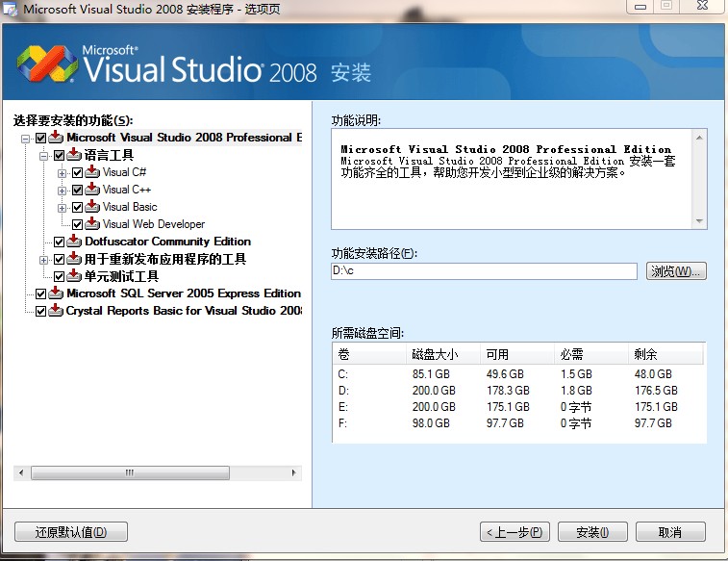Click install icon beside Visual C#
This screenshot has height=561, width=728.
pos(92,172)
